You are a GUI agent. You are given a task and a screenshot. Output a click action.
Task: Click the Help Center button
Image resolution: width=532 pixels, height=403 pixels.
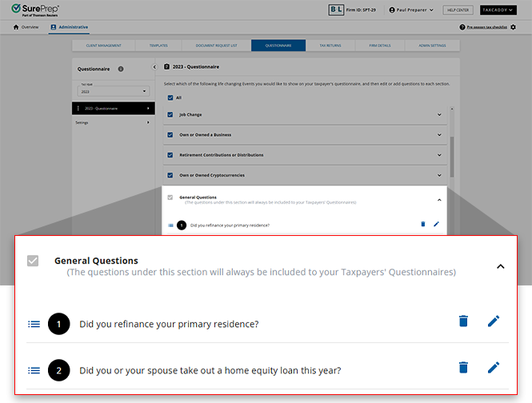click(x=458, y=10)
